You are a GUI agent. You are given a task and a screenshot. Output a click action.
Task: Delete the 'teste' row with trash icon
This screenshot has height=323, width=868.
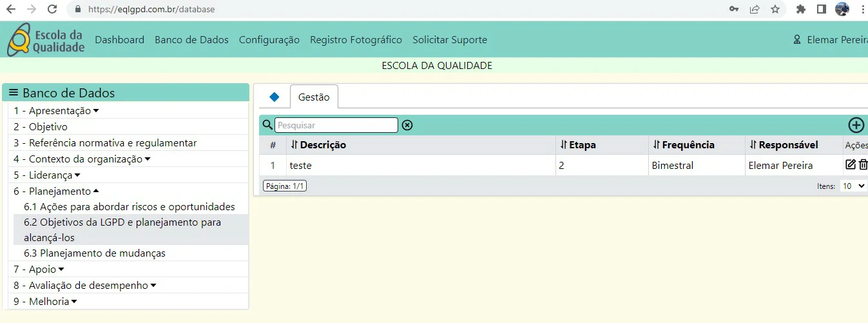click(x=863, y=165)
